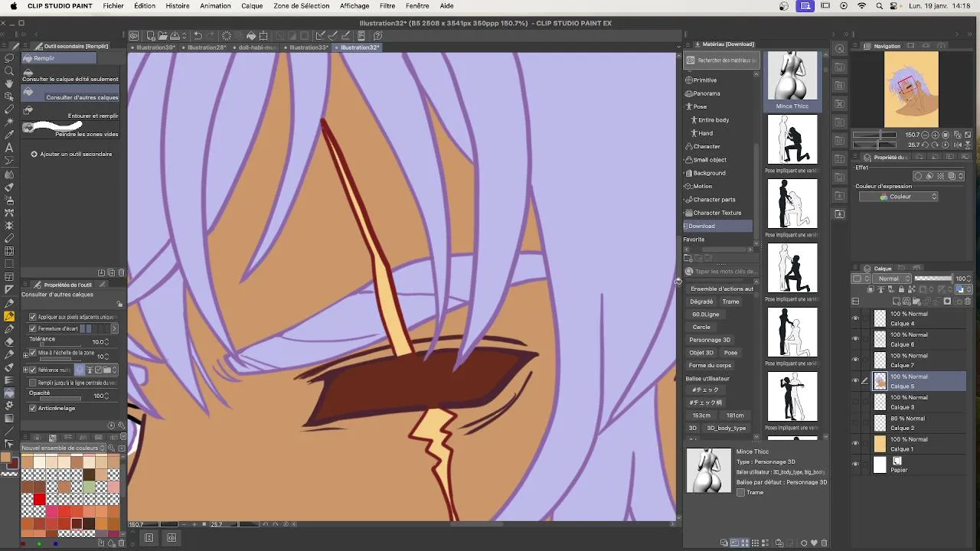Toggle Anticrénelage checkbox

coord(32,408)
